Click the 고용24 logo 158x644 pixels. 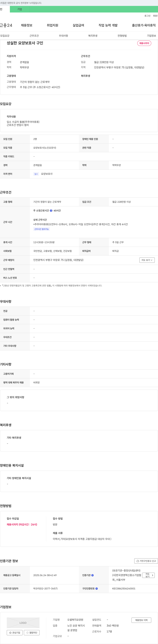coord(6,25)
